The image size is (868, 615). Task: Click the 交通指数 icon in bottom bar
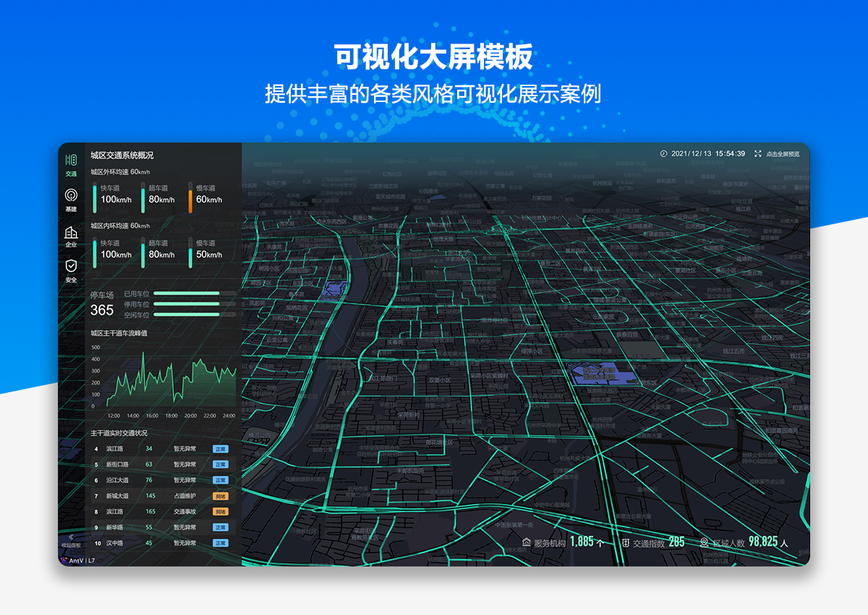tap(625, 543)
